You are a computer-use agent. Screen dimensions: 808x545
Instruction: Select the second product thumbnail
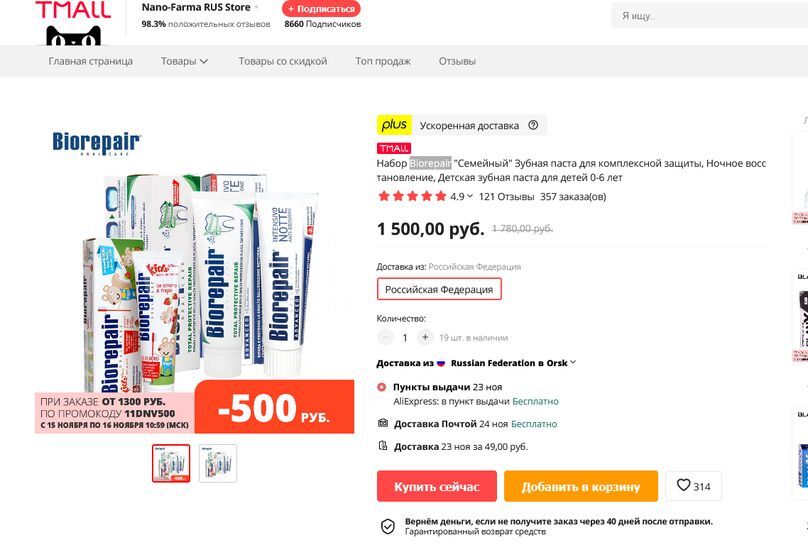pyautogui.click(x=218, y=463)
